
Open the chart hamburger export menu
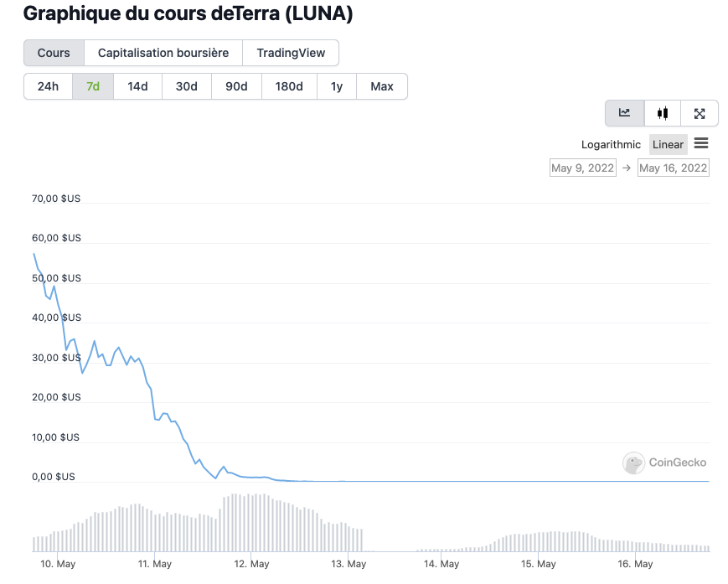(x=701, y=144)
